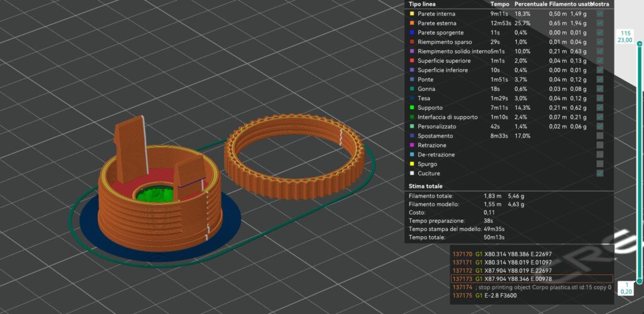644x314 pixels.
Task: Grab the top layer slider handle at 115
Action: [x=639, y=43]
